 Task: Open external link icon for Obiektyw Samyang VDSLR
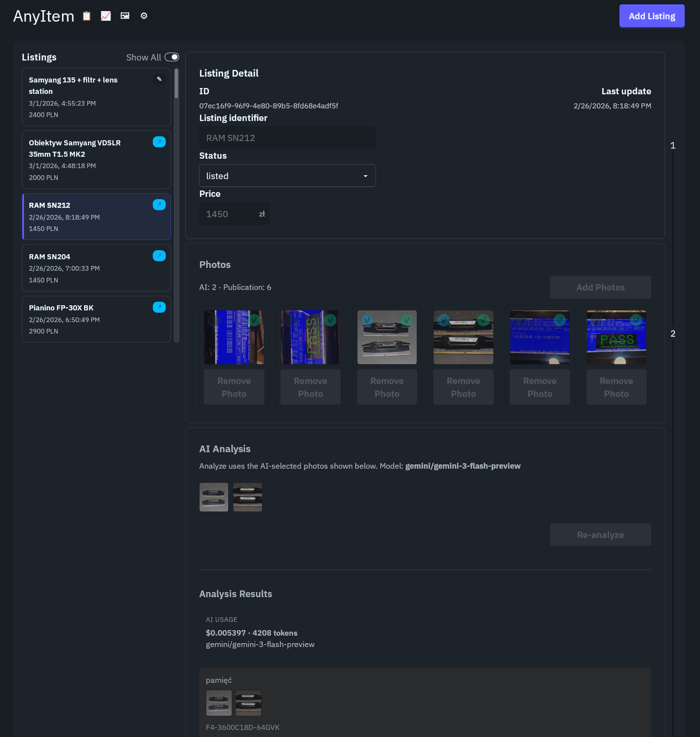click(159, 142)
